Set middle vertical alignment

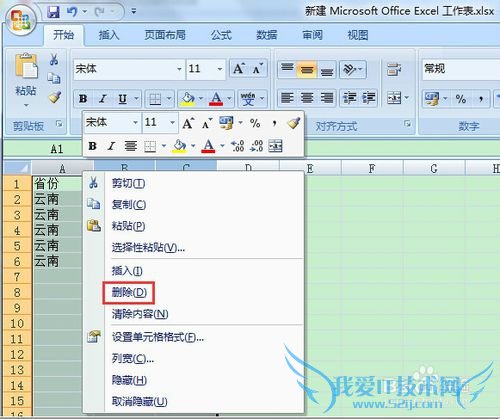tap(307, 69)
